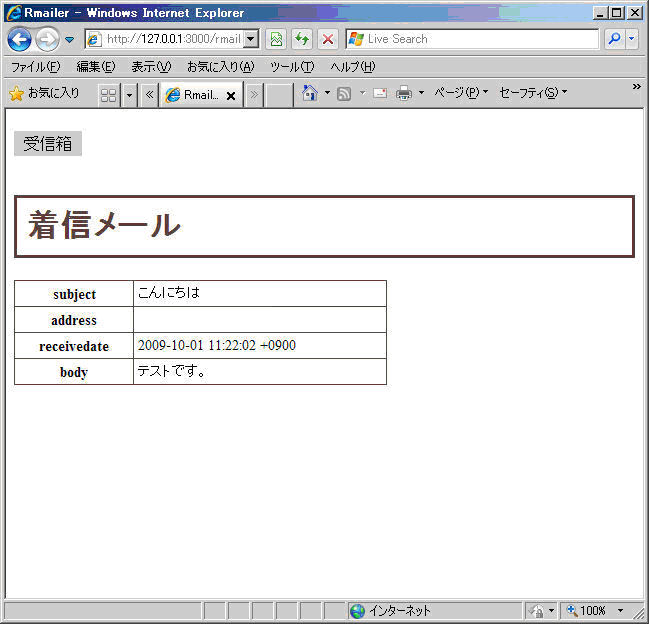Viewport: 649px width, 624px height.
Task: Click the body header cell
Action: pos(74,372)
